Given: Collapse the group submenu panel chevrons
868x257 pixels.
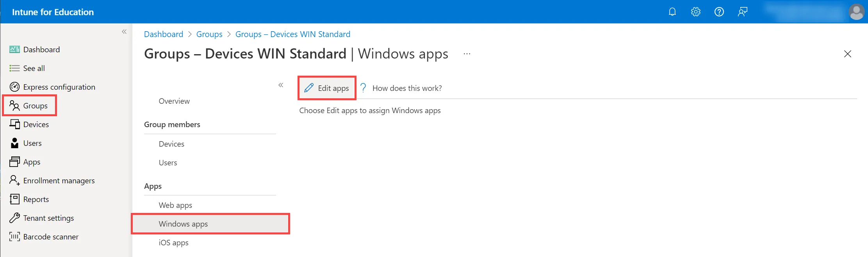Looking at the screenshot, I should pos(281,85).
